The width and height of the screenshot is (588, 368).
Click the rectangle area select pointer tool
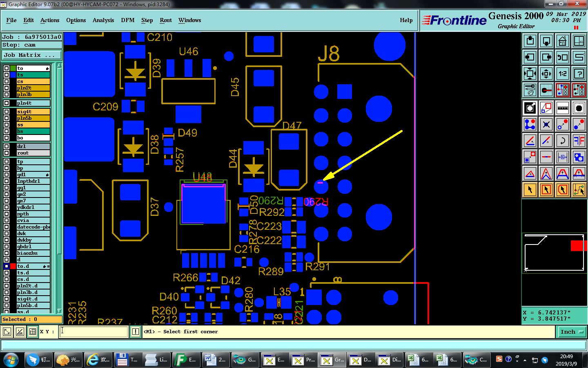pyautogui.click(x=546, y=190)
